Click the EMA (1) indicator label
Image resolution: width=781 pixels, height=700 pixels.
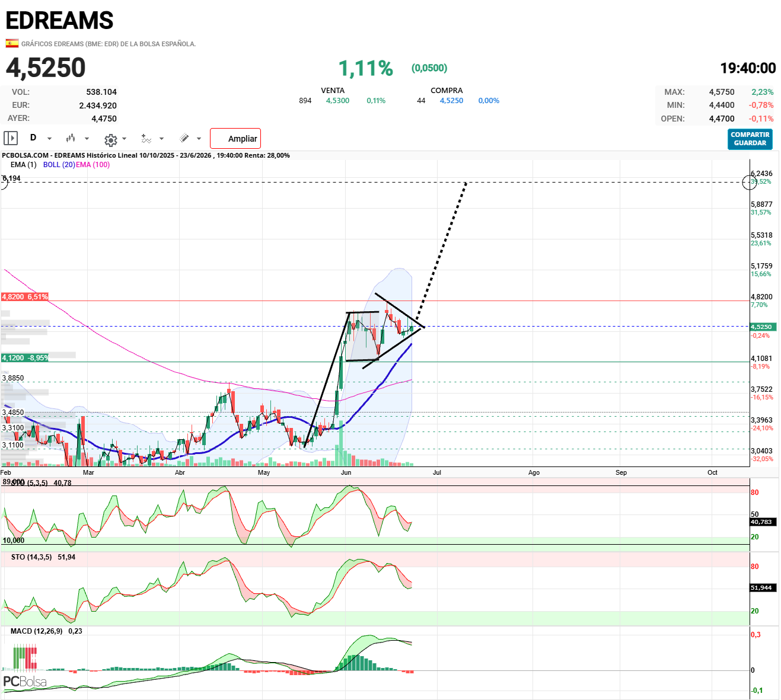coord(23,165)
